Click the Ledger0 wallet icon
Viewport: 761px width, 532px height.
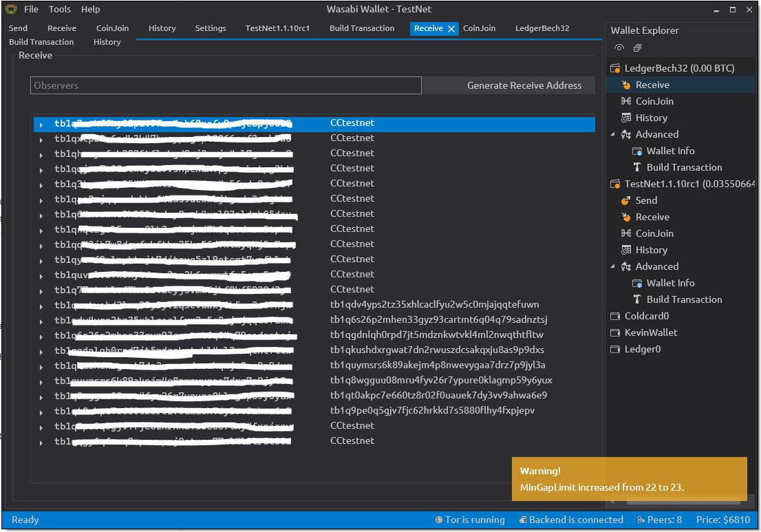point(615,349)
